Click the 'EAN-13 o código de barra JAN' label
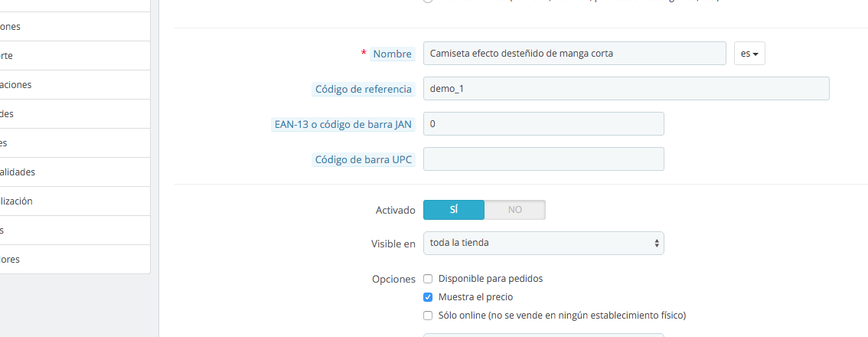This screenshot has height=337, width=868. pyautogui.click(x=343, y=124)
